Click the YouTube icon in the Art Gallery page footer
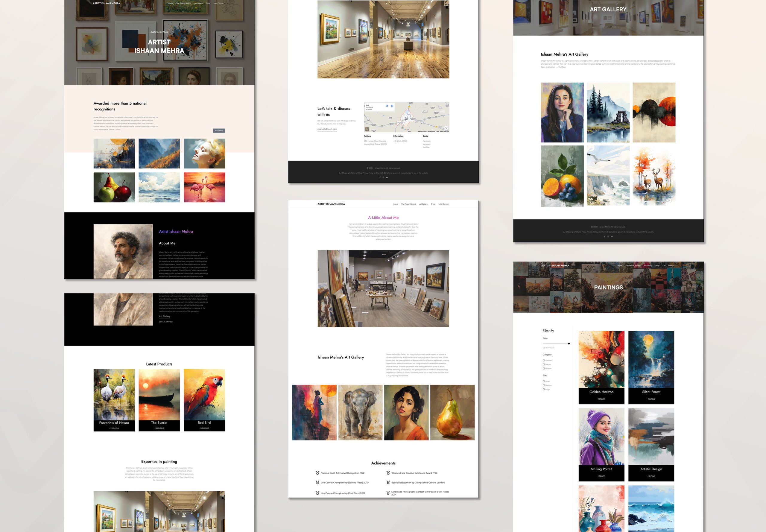This screenshot has width=766, height=532. tap(612, 236)
